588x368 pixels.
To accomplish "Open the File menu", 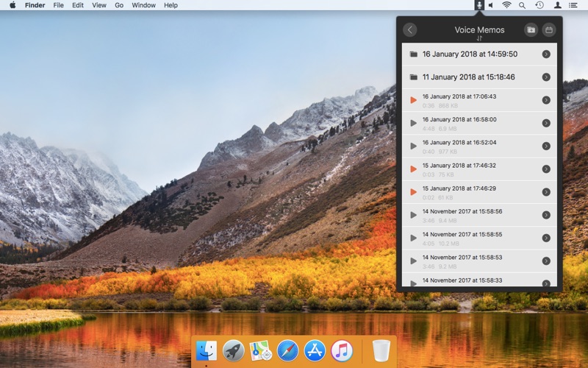I will [58, 5].
